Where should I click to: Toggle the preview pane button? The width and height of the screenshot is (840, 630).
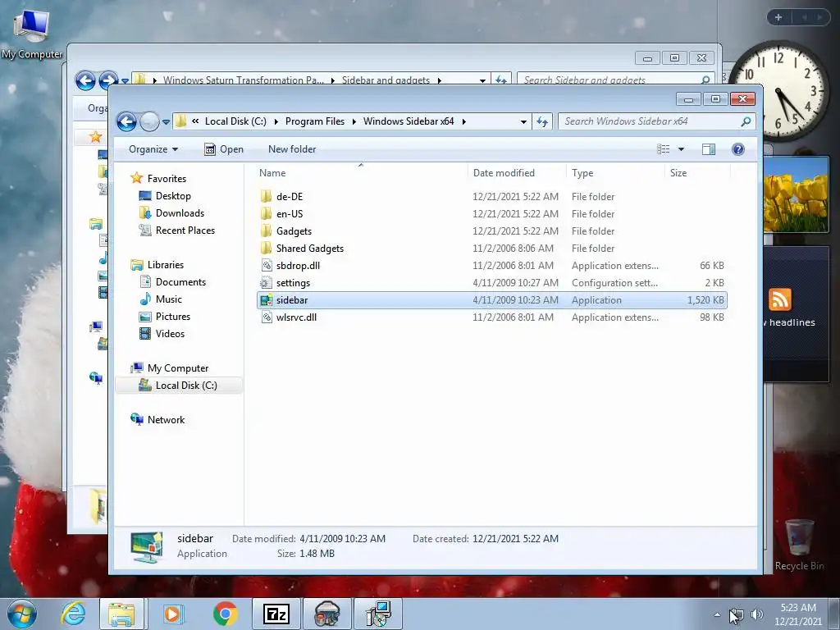(708, 149)
